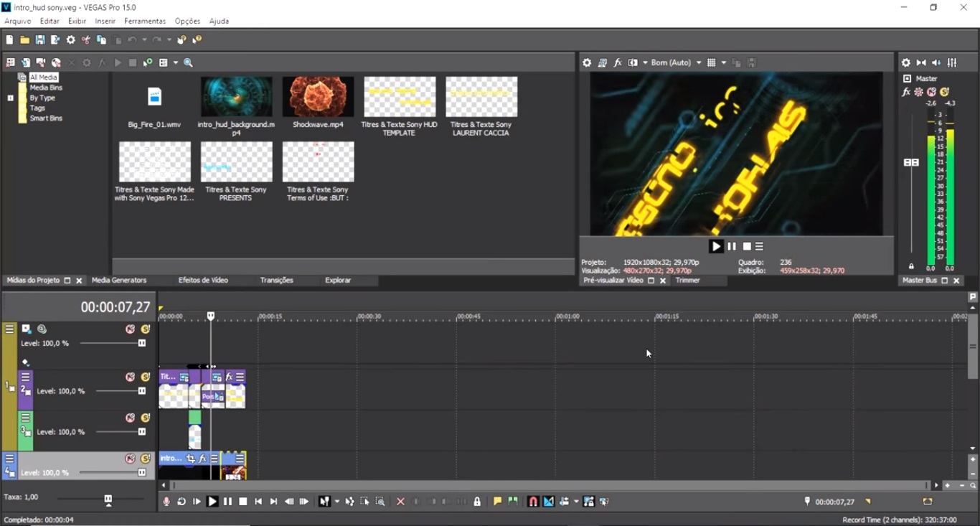Click the red X delete icon in timeline toolbar
The height and width of the screenshot is (526, 980).
click(x=400, y=502)
